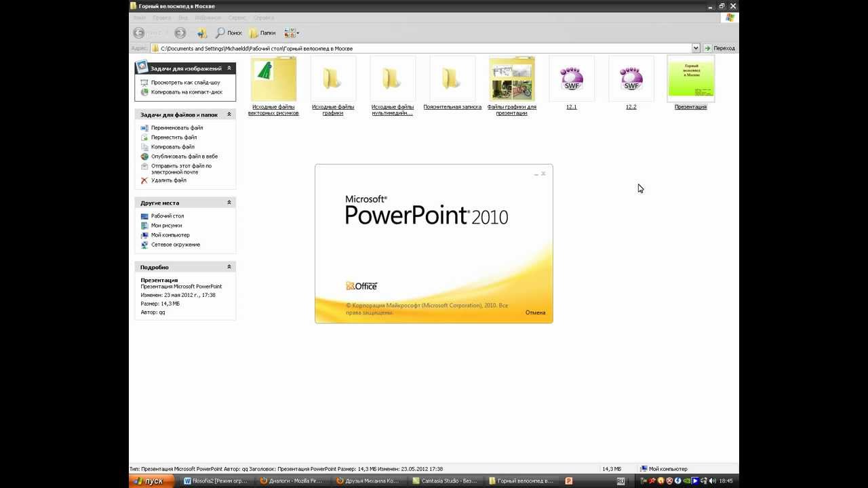Go back with the Explorer Back arrow
The height and width of the screenshot is (488, 868).
139,33
